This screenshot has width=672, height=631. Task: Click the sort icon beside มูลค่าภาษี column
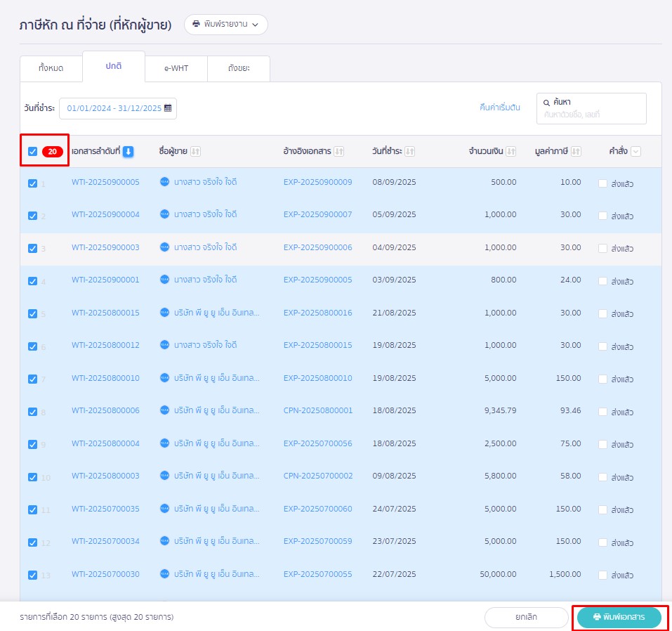click(x=576, y=151)
